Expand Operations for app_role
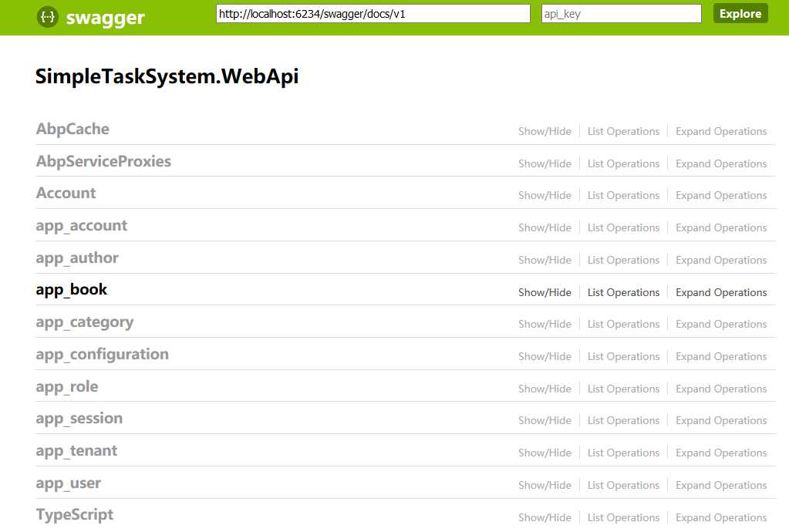 pos(721,389)
